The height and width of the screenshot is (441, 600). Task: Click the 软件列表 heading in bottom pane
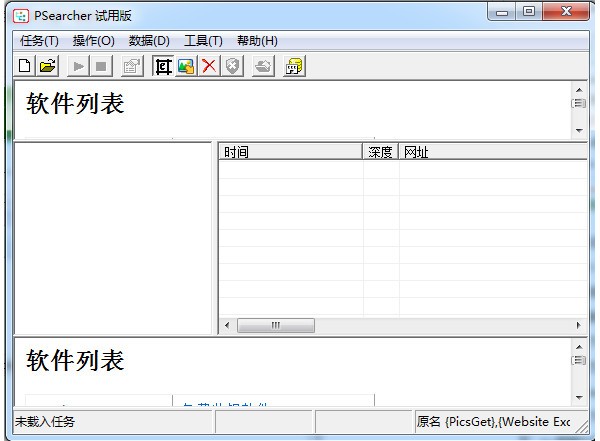click(x=75, y=360)
